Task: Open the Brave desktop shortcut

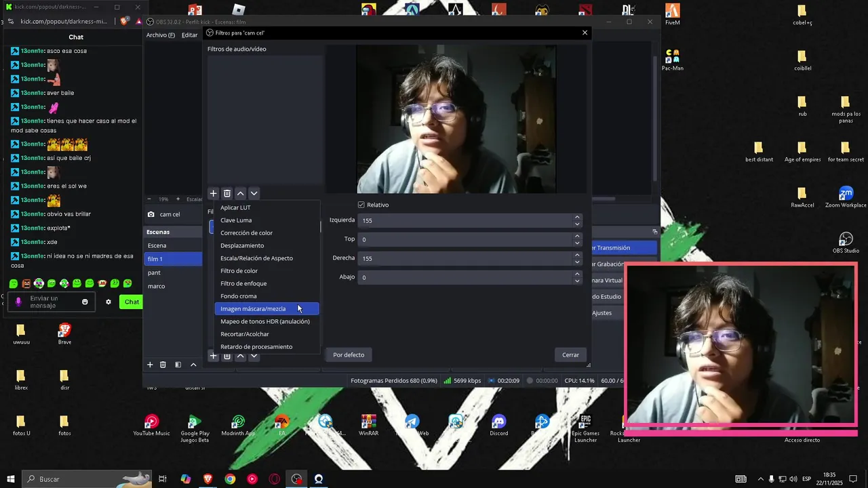Action: point(64,334)
